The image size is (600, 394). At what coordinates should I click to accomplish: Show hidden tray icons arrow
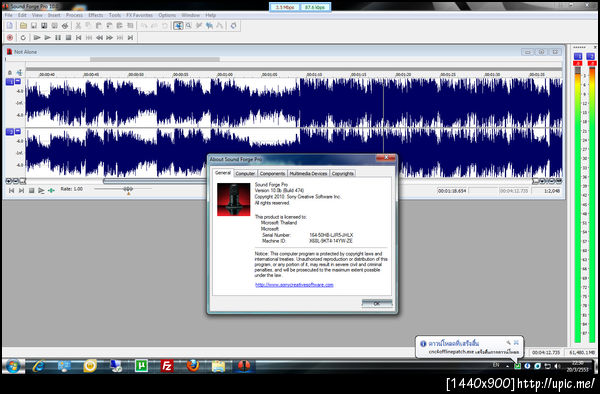pos(507,366)
